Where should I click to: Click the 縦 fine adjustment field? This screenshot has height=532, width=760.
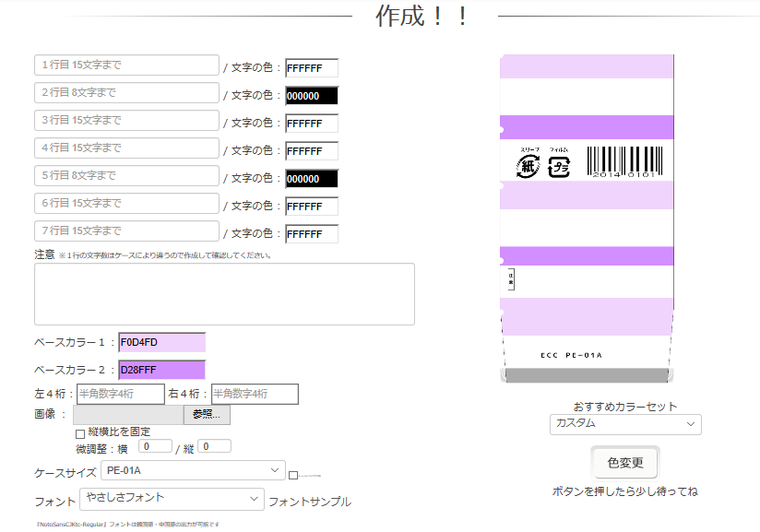pyautogui.click(x=214, y=446)
